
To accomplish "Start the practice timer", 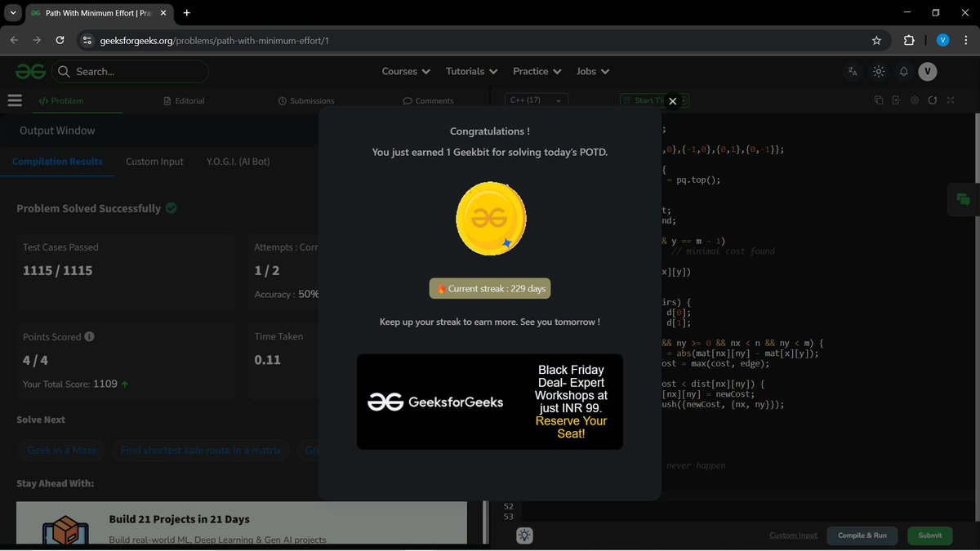I will tap(646, 100).
